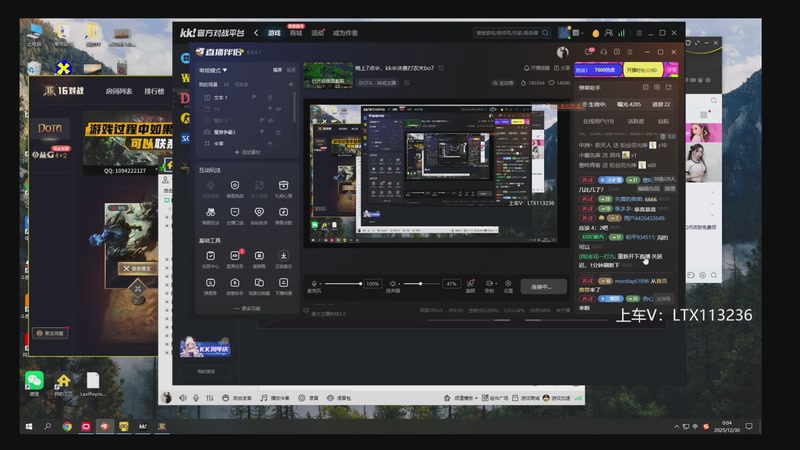
Task: Edit the stream title pencil icon
Action: [x=441, y=68]
